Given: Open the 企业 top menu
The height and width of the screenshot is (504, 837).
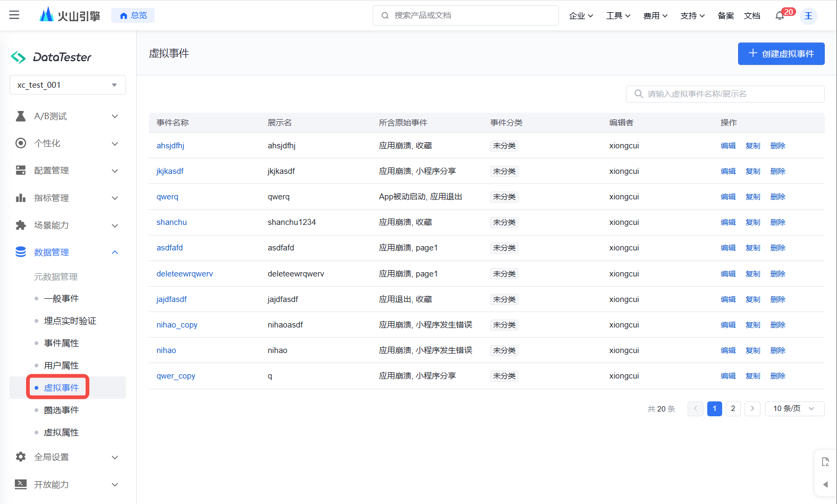Looking at the screenshot, I should pos(581,15).
